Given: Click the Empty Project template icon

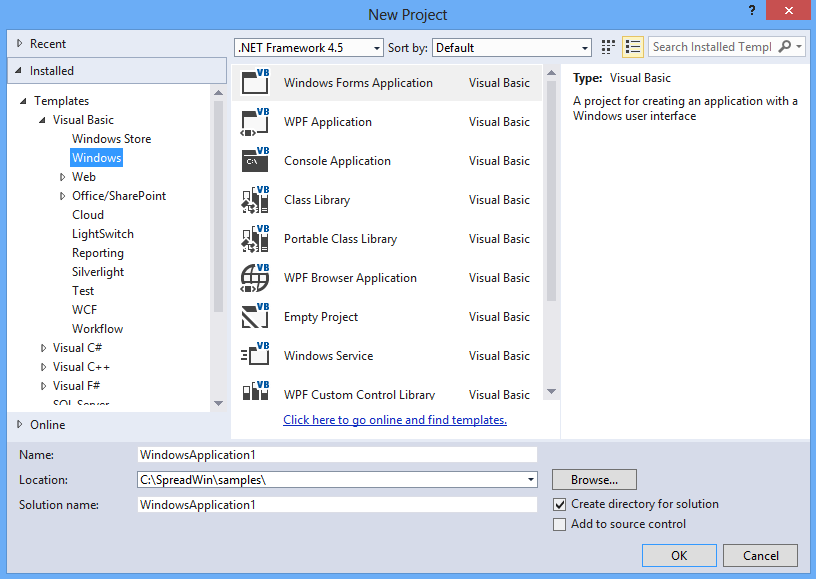Looking at the screenshot, I should (x=255, y=317).
